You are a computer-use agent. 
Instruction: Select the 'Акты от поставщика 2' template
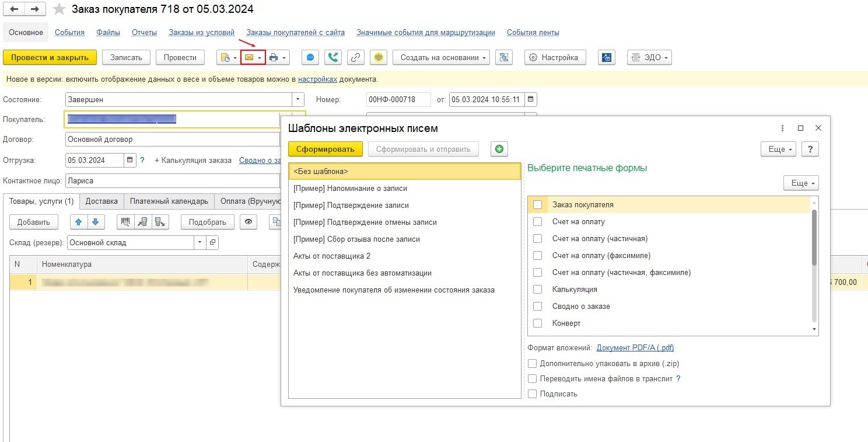click(332, 256)
